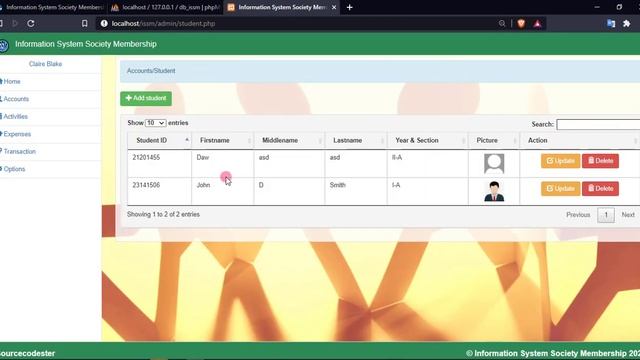Click the society logo icon in header
The image size is (640, 360).
click(x=4, y=45)
